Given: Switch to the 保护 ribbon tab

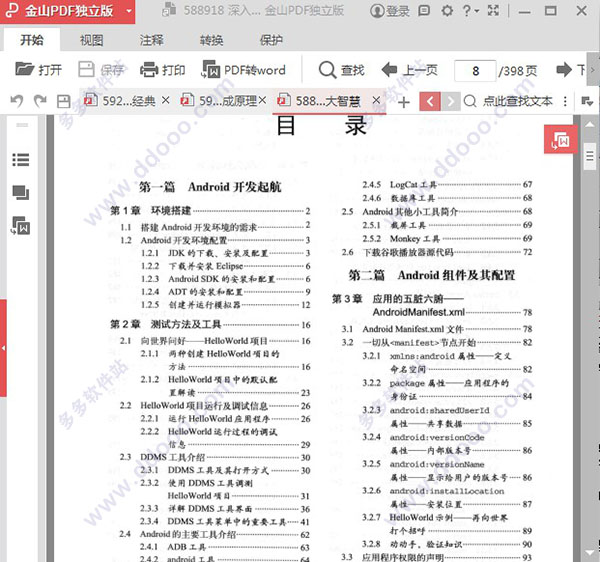Looking at the screenshot, I should [x=271, y=40].
